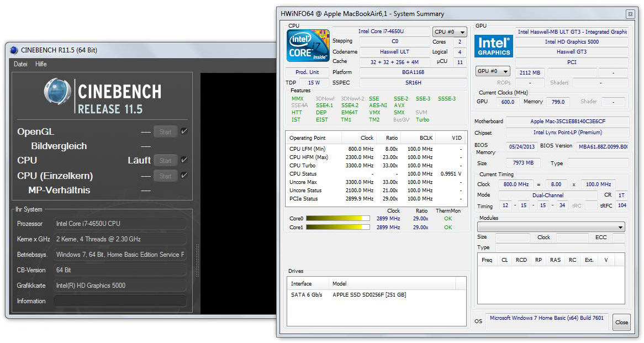Viewport: 644px width, 343px height.
Task: Close the HWiNFO64 window with X button
Action: (x=630, y=14)
